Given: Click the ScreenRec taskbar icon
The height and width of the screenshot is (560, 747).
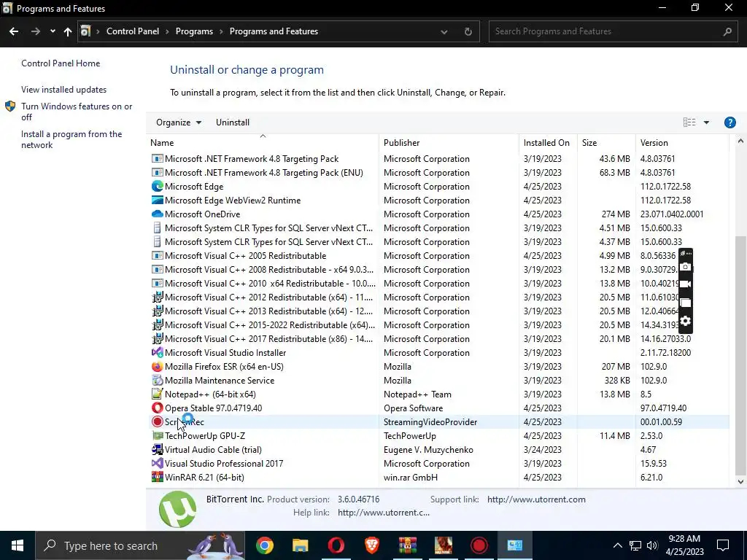Looking at the screenshot, I should coord(479,545).
